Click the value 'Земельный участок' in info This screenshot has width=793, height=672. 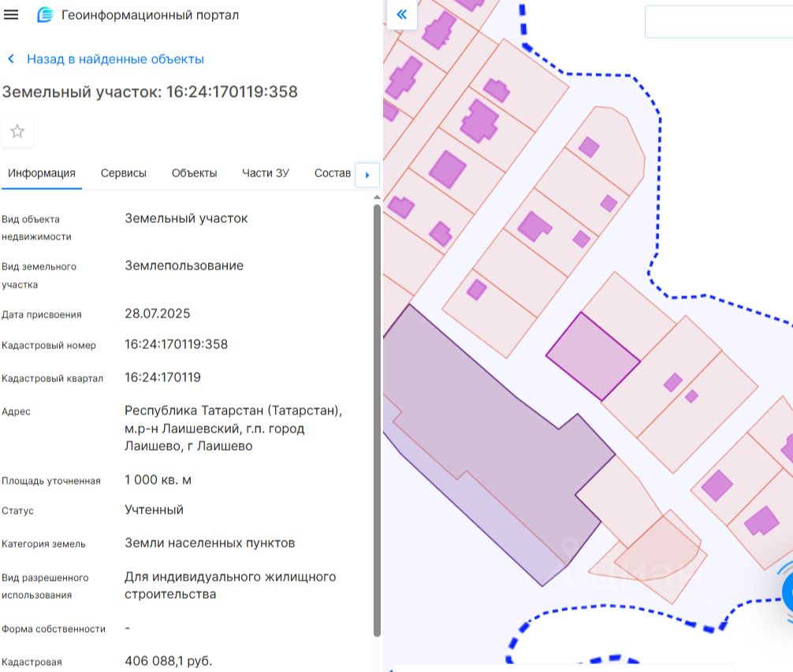(x=186, y=219)
